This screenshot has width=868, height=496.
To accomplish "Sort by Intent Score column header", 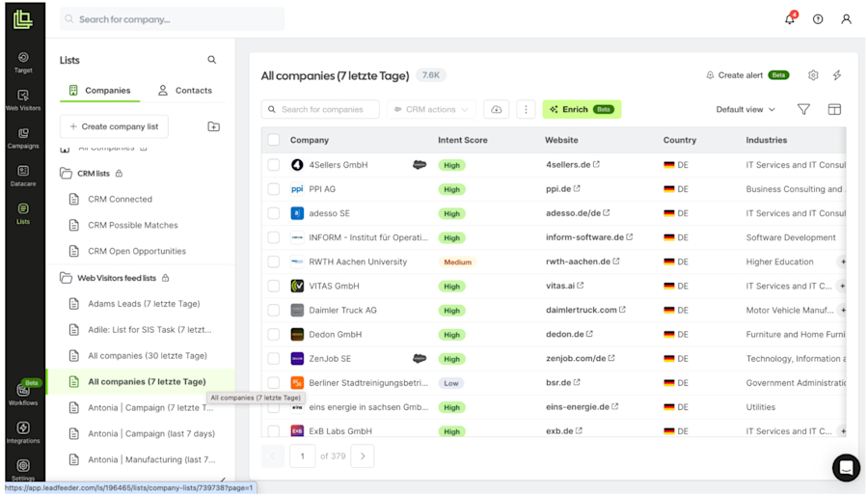I will coord(463,140).
